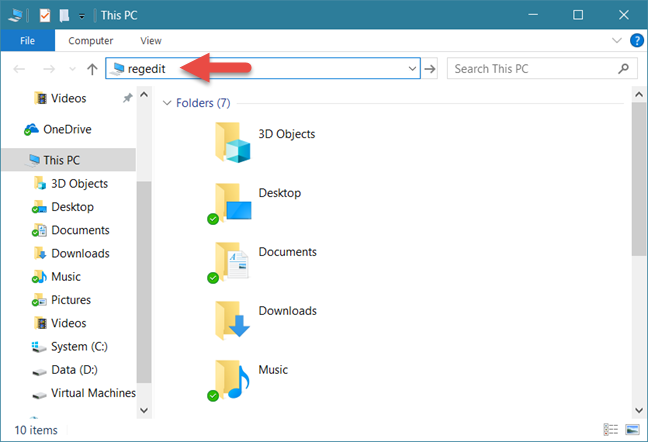Viewport: 648px width, 442px height.
Task: Select Documents in navigation tree
Action: pos(71,230)
